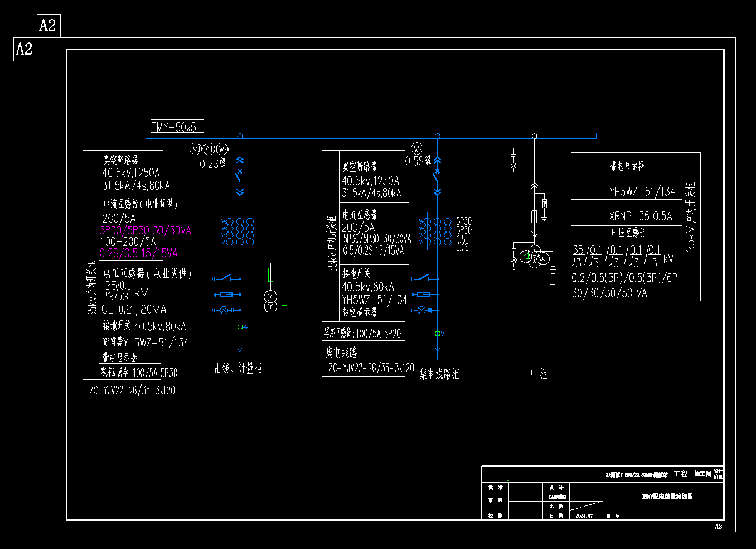756x549 pixels.
Task: Pick the fuse symbol above outgoing voltage transformer
Action: (270, 275)
